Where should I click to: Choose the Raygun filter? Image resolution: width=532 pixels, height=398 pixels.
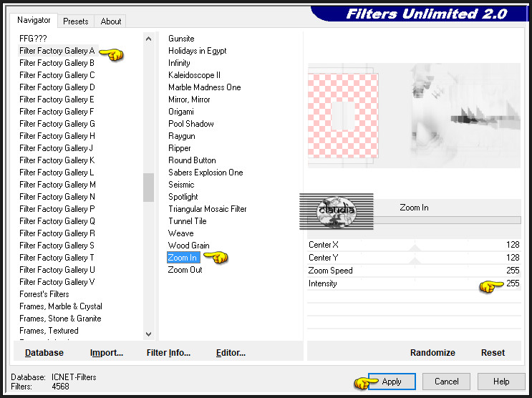click(x=182, y=136)
